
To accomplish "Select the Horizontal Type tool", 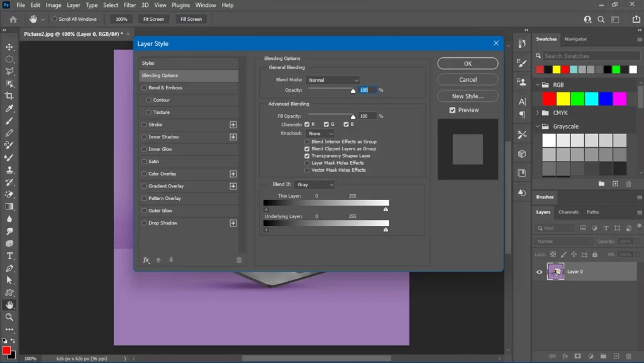I will [9, 255].
